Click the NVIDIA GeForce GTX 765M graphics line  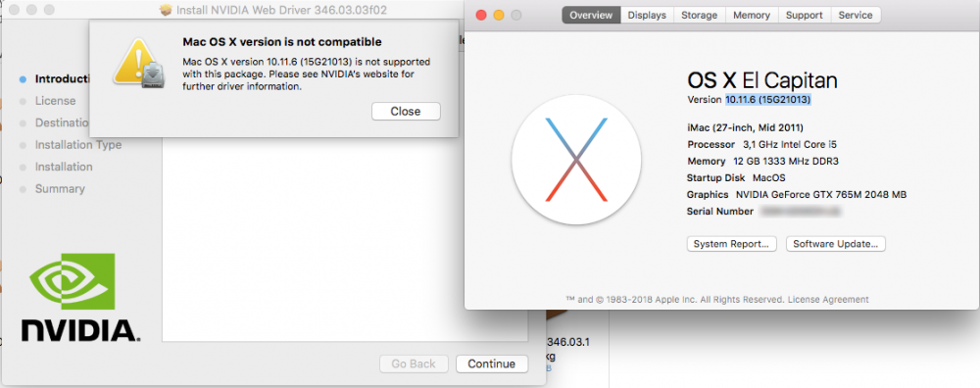pyautogui.click(x=796, y=195)
